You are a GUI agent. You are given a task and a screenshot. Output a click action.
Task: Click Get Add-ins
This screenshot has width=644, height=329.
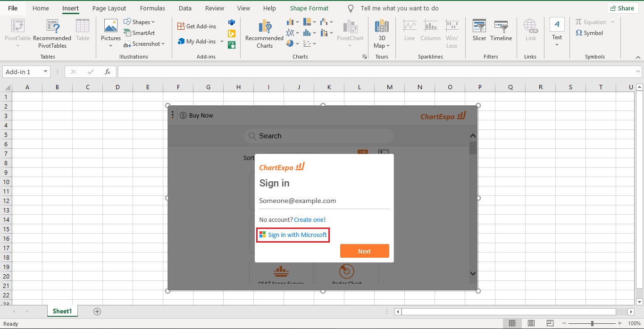coord(197,26)
